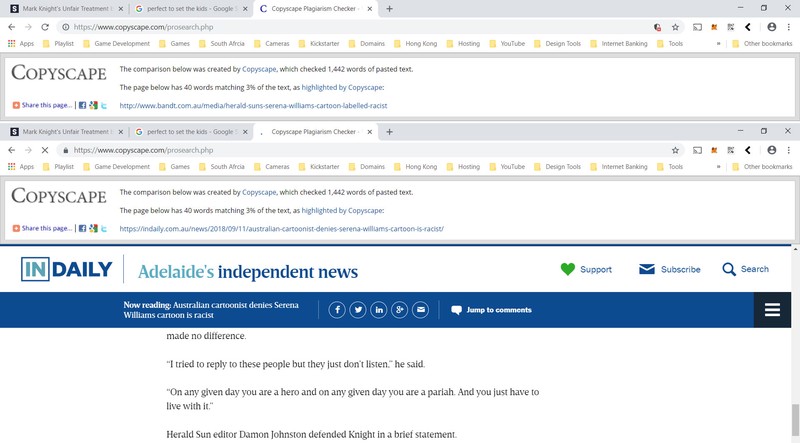
Task: Open the Hong Kong bookmarks folder in the indaily window
Action: (x=416, y=166)
